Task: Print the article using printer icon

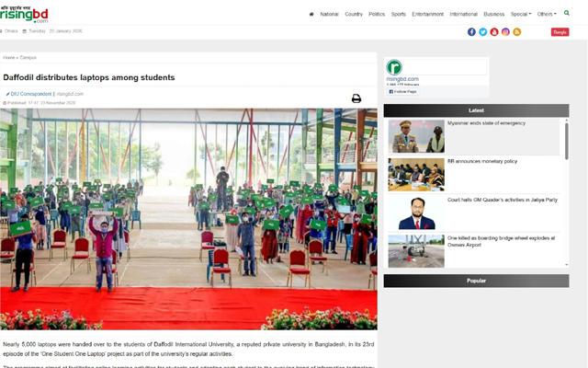Action: (x=356, y=98)
